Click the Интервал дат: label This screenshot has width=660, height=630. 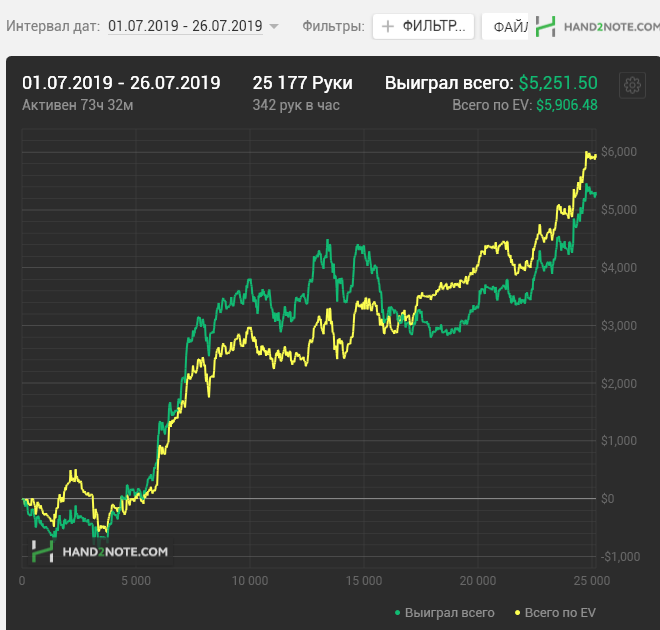(x=53, y=26)
